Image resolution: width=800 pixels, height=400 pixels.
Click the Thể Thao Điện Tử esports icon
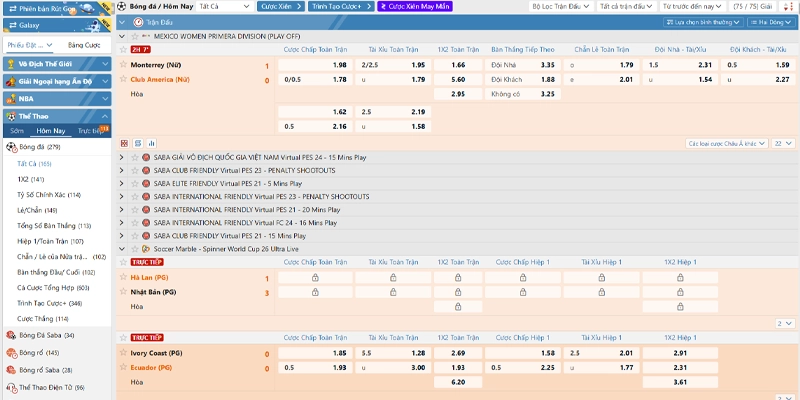tap(11, 387)
